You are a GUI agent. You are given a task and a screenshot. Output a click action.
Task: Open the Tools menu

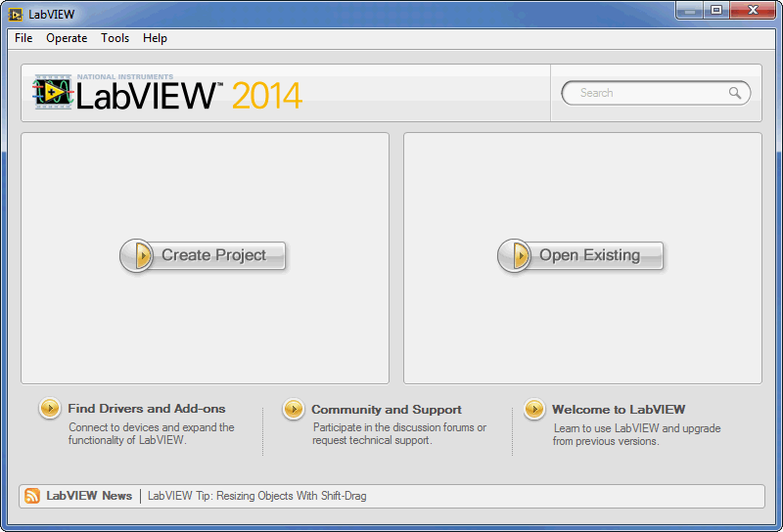click(115, 38)
